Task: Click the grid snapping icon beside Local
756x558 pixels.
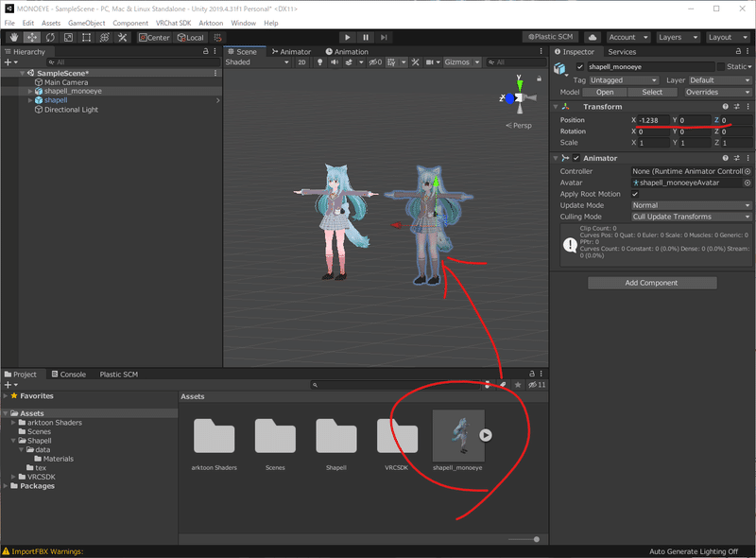Action: 218,37
